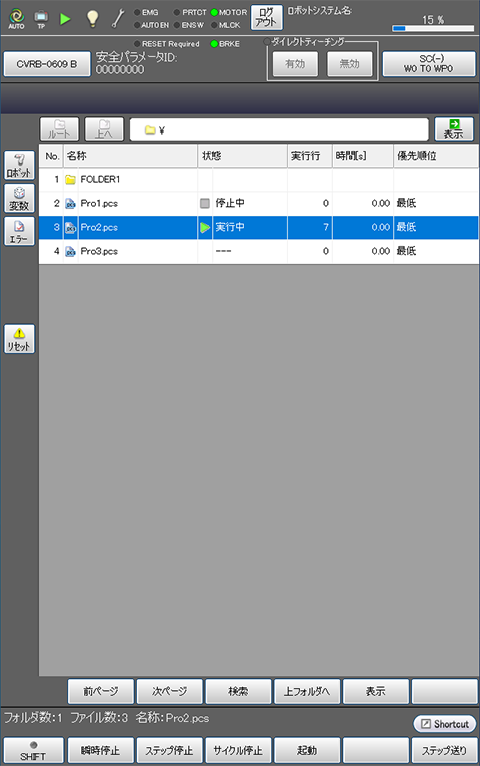
Task: Click the light bulb icon
Action: point(92,19)
